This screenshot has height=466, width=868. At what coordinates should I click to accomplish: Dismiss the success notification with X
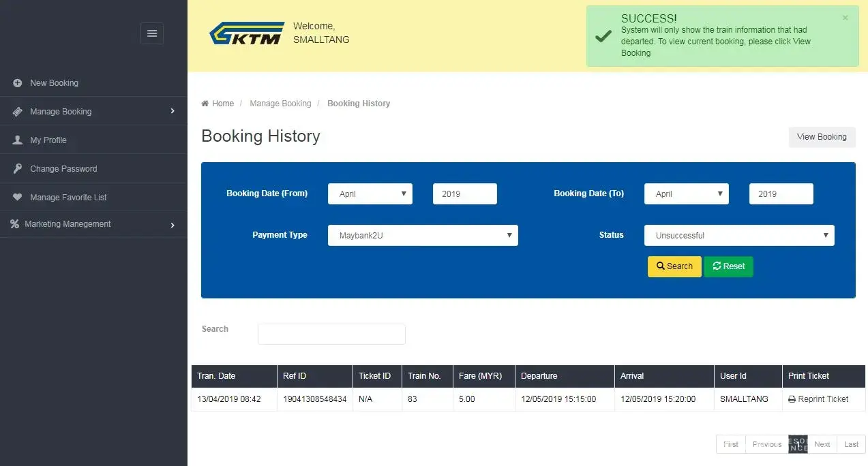(845, 18)
